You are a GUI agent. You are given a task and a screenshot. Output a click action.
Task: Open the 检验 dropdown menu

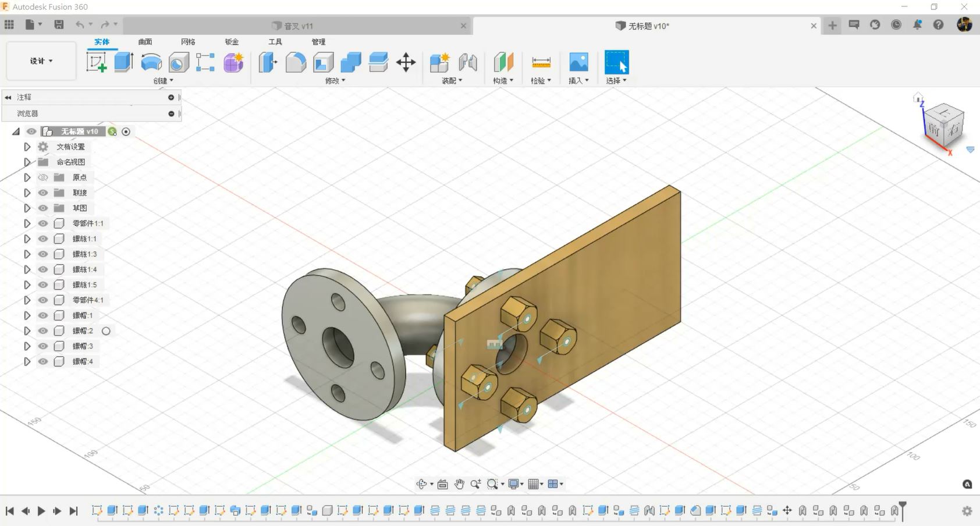tap(541, 81)
